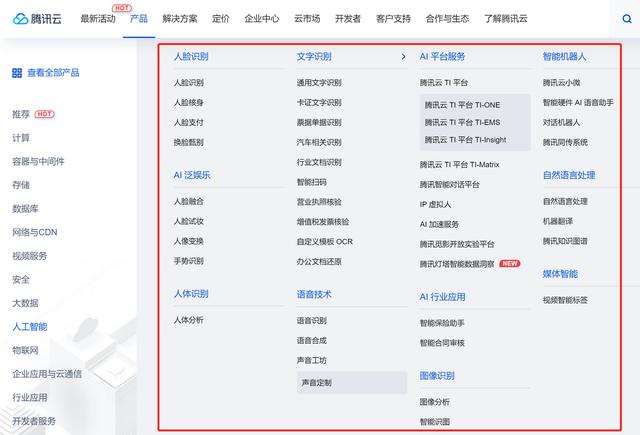Open the IP 虚拟人 product link
Screen dimensions: 640x435
coord(436,204)
